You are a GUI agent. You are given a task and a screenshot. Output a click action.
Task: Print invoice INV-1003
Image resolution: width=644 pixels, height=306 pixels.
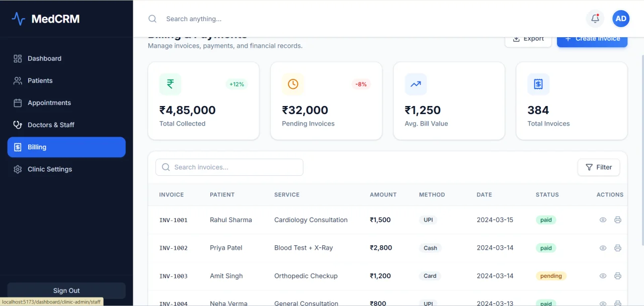click(618, 276)
